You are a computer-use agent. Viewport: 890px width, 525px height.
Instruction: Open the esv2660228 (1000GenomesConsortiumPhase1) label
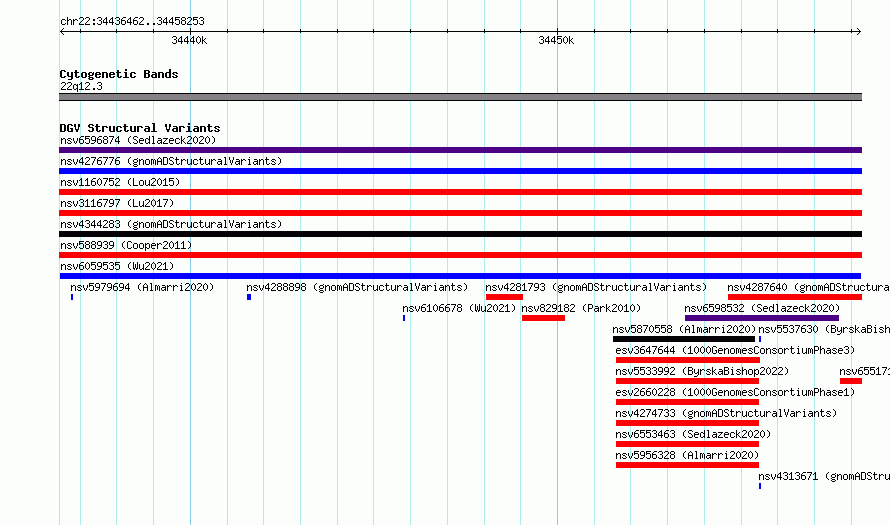(x=735, y=392)
